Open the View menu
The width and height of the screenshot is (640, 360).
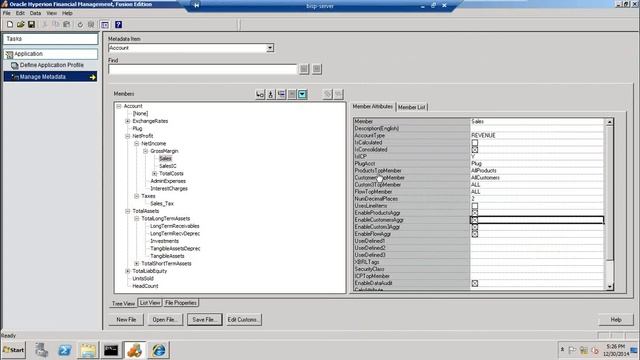[x=51, y=13]
